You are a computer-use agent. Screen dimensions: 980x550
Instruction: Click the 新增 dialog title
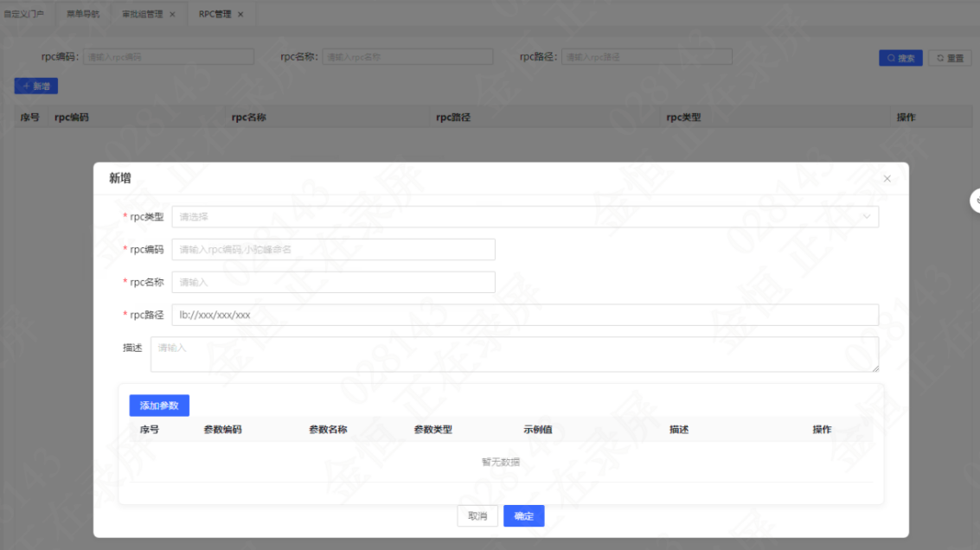[120, 178]
